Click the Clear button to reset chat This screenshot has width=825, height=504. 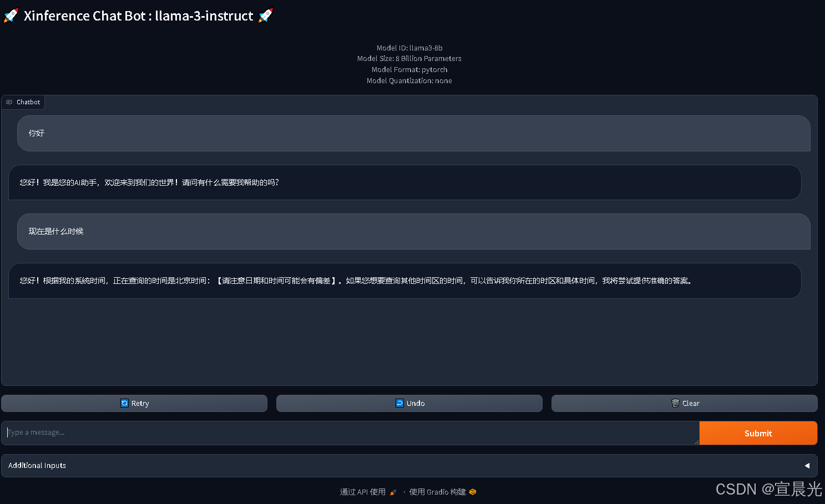coord(684,403)
